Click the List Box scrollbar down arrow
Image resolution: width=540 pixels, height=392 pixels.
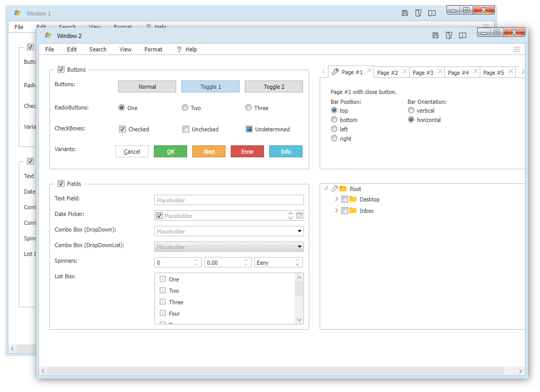click(299, 320)
